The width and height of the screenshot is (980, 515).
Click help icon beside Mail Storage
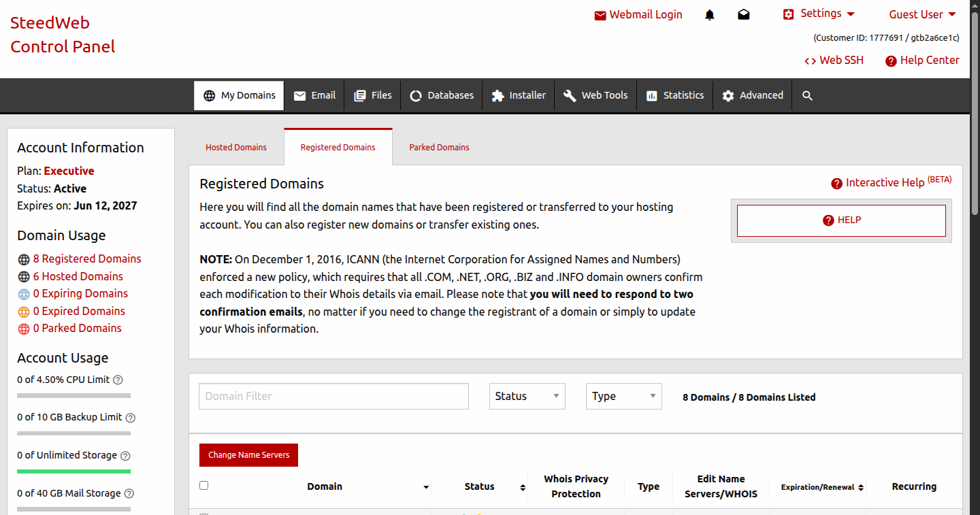click(x=129, y=494)
